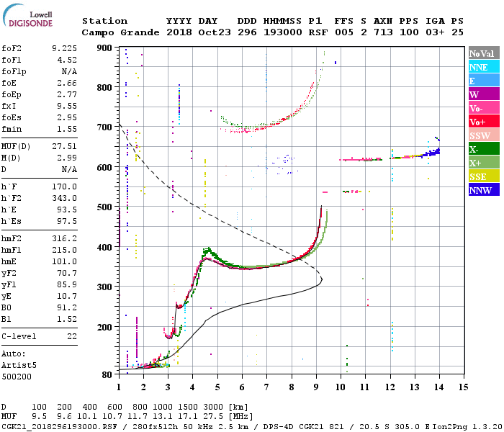Select the B0 value 91.2
Screen dimensions: 504x432
coord(67,307)
